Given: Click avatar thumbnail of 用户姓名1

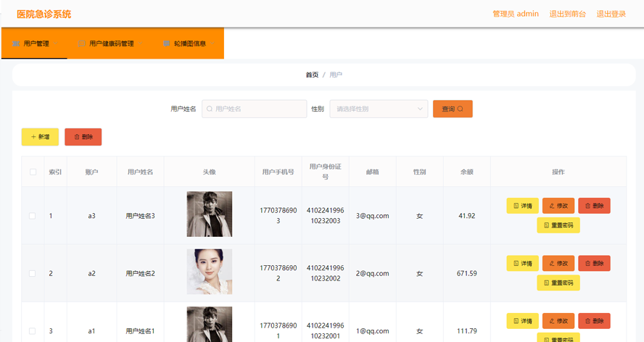Looking at the screenshot, I should pyautogui.click(x=210, y=325).
